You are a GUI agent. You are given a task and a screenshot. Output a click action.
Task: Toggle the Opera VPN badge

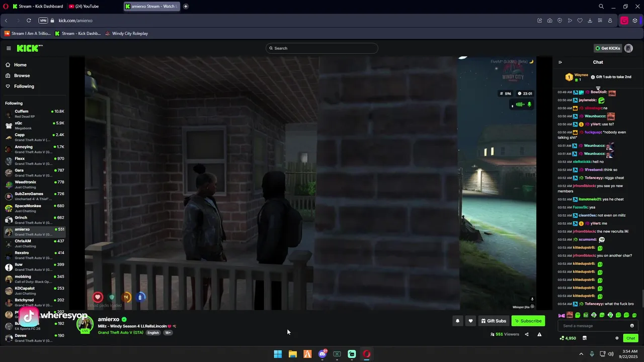pyautogui.click(x=43, y=21)
